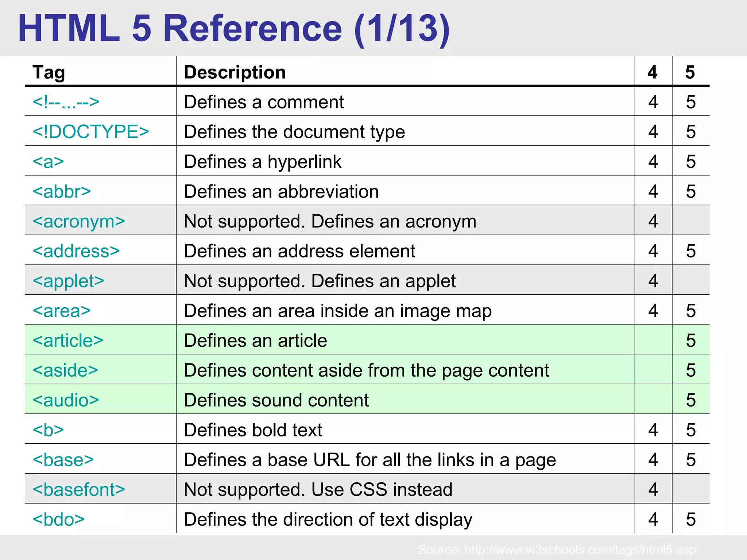
Task: Select 'Defines bold text' description
Action: (253, 430)
